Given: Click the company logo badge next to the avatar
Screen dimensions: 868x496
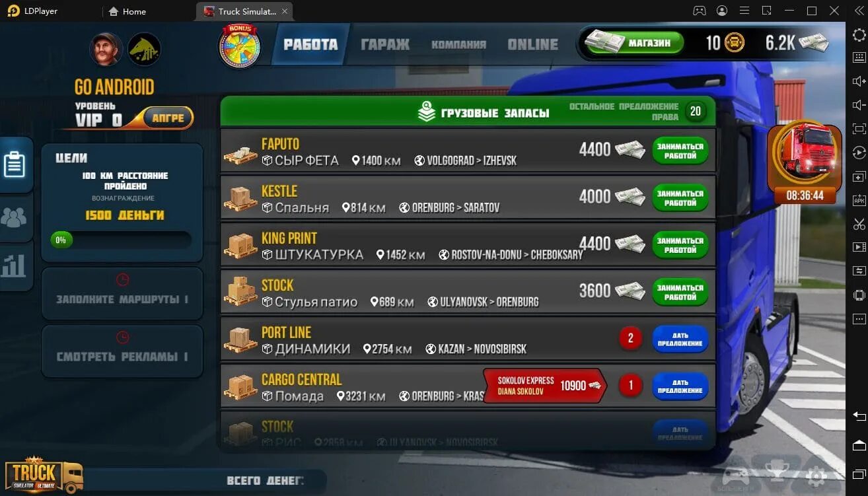Looking at the screenshot, I should point(144,50).
